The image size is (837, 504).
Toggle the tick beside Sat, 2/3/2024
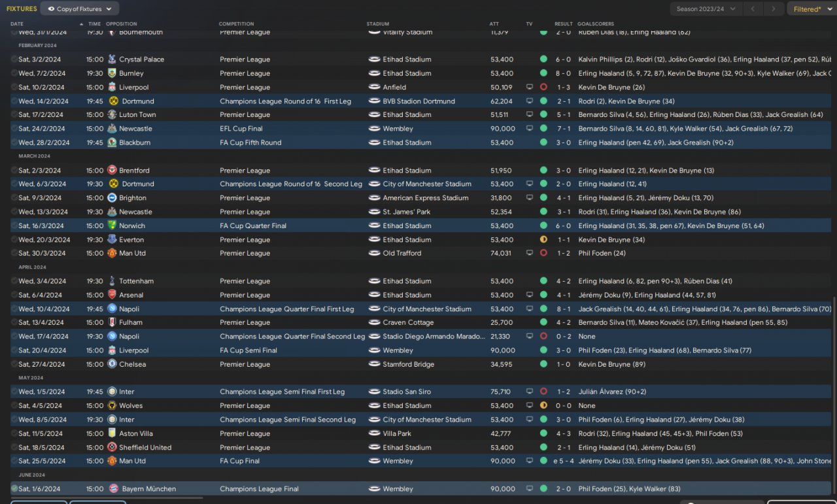click(x=14, y=171)
